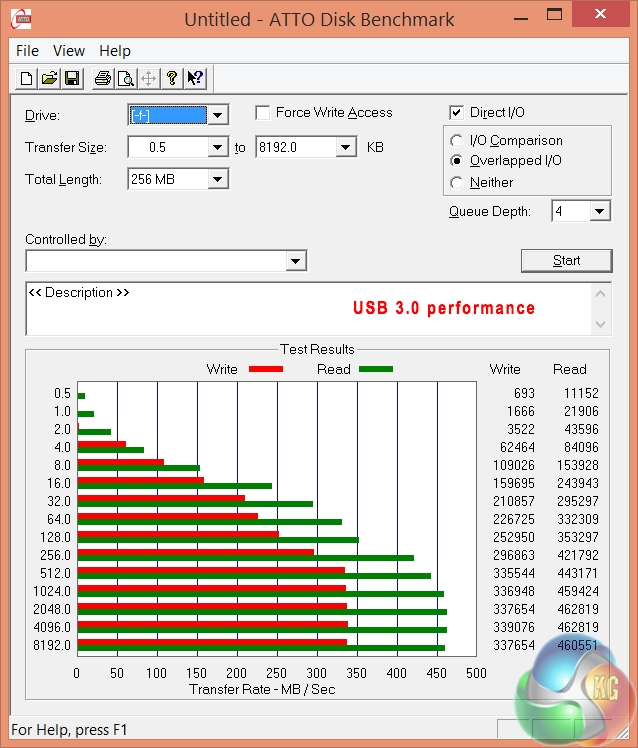
Task: Minimize the ATTO Disk Benchmark window
Action: click(x=521, y=19)
